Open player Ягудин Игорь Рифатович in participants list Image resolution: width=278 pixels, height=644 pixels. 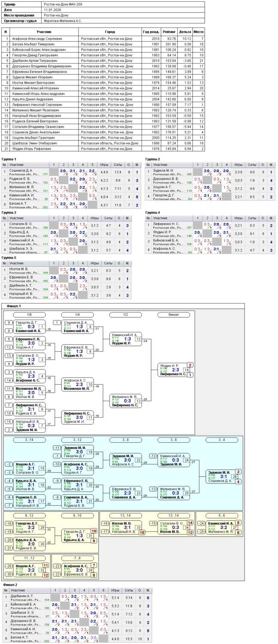(x=31, y=149)
